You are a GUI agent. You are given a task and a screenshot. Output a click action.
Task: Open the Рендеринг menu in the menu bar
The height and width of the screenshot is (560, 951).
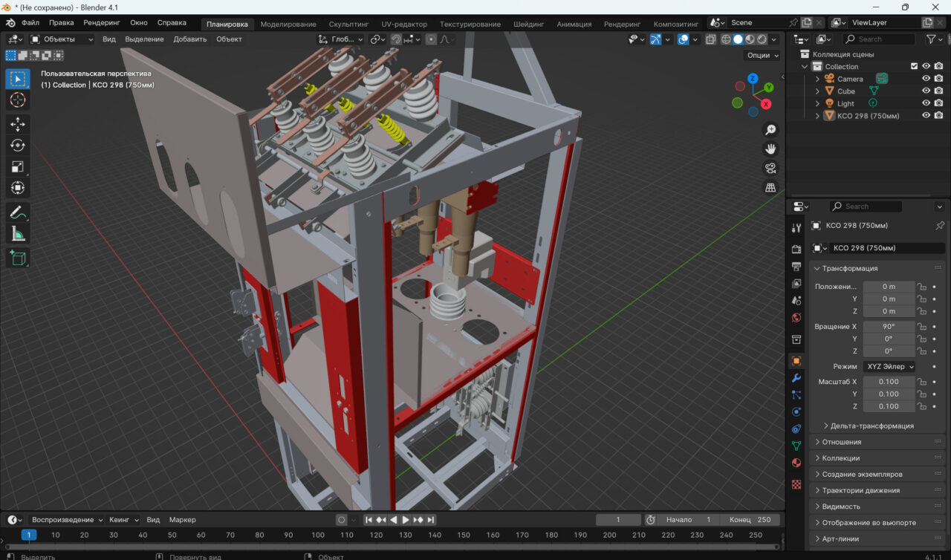(101, 23)
